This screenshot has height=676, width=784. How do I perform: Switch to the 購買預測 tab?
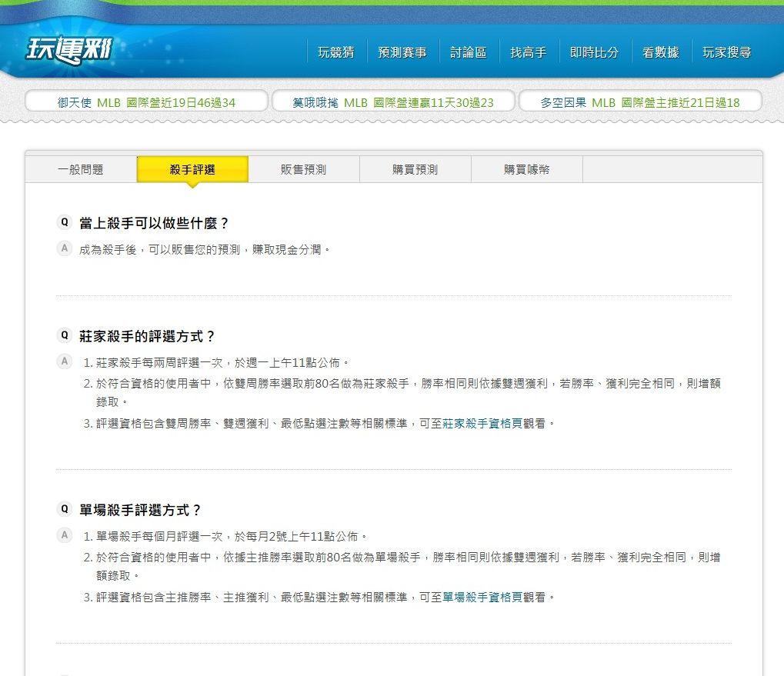415,169
